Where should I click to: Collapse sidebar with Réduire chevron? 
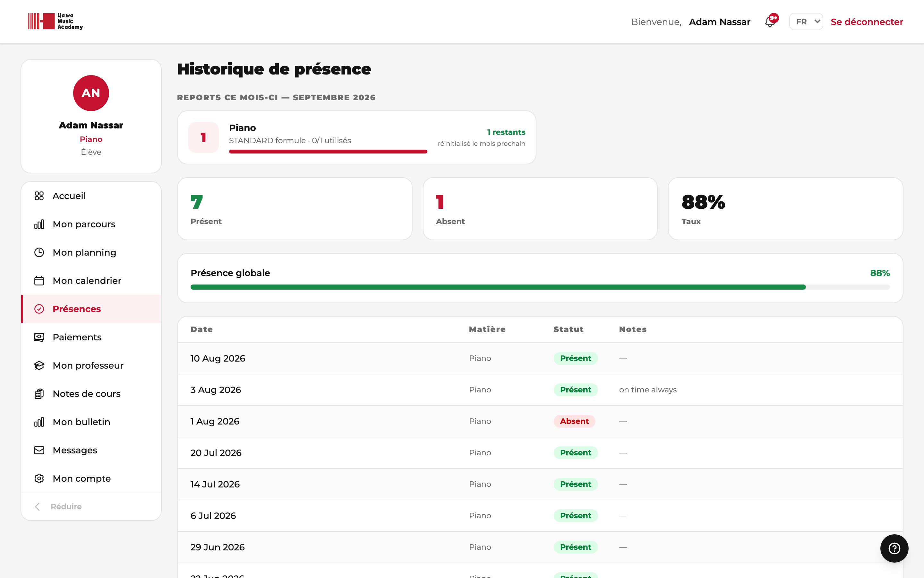[x=38, y=506]
